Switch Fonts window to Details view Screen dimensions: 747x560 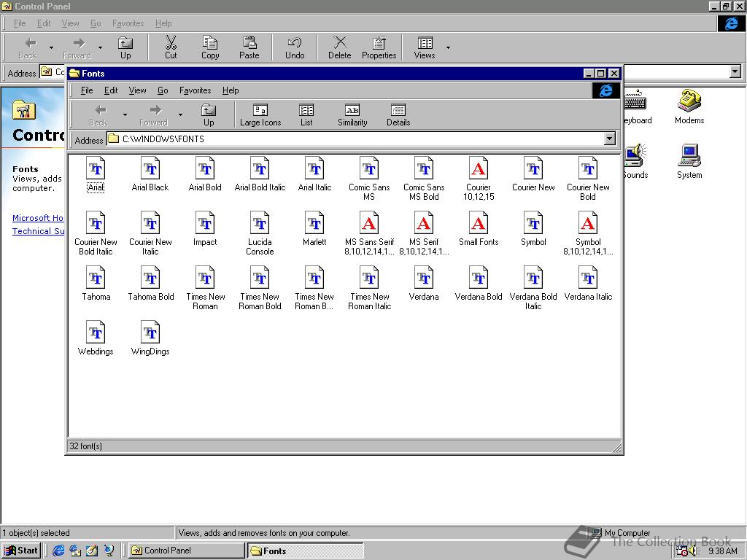click(x=398, y=115)
